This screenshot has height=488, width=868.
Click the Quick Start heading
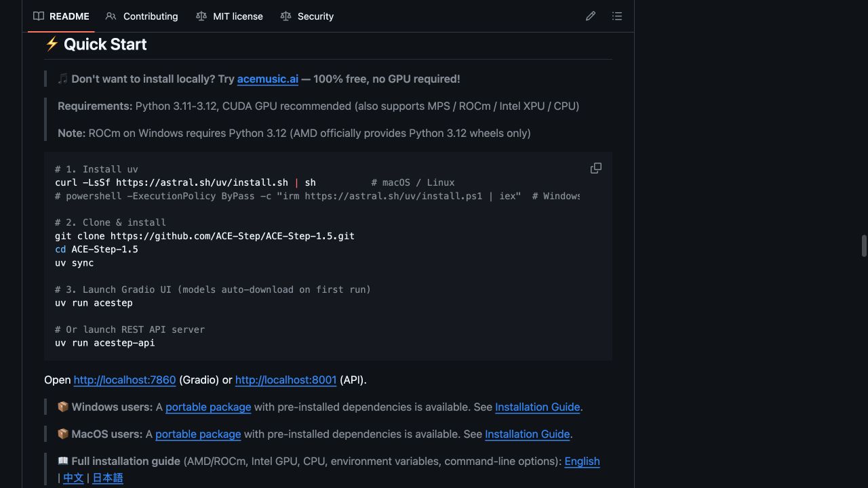click(96, 45)
